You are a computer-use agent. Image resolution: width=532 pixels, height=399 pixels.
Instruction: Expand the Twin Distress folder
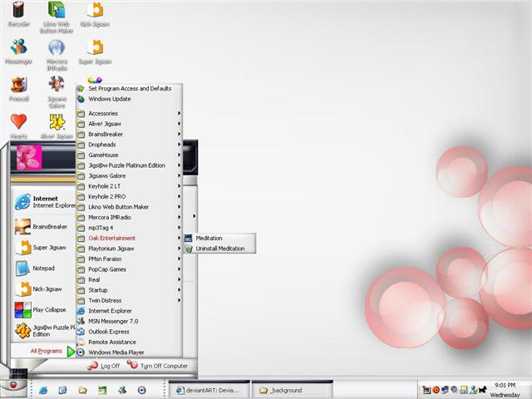click(130, 301)
